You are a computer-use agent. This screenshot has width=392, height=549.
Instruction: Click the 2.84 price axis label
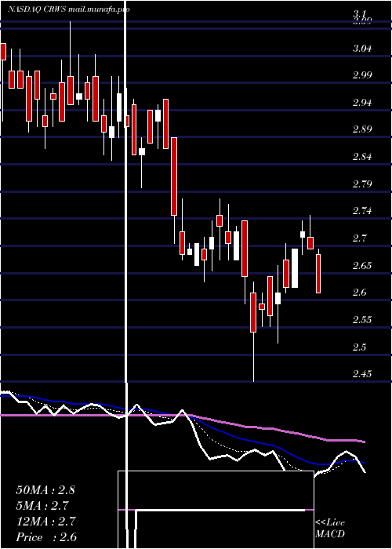coord(362,157)
